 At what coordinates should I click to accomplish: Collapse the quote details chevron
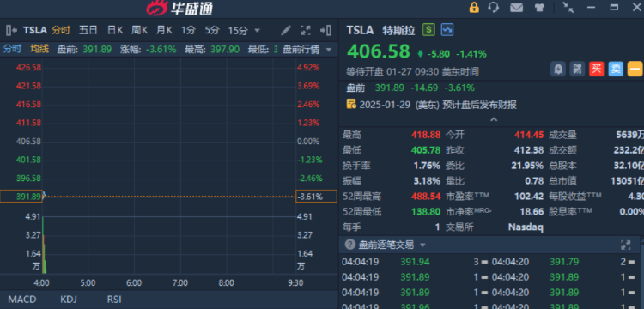click(494, 120)
